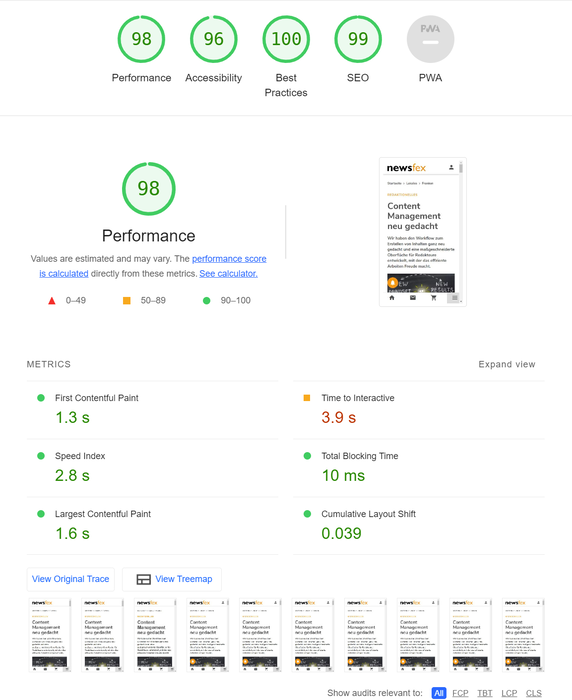The image size is (572, 700).
Task: Expand the Cumulative Layout Shift metric
Action: coord(419,525)
